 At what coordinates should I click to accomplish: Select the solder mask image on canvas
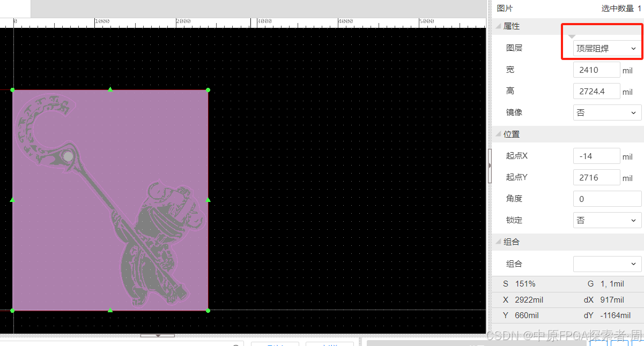coord(110,200)
